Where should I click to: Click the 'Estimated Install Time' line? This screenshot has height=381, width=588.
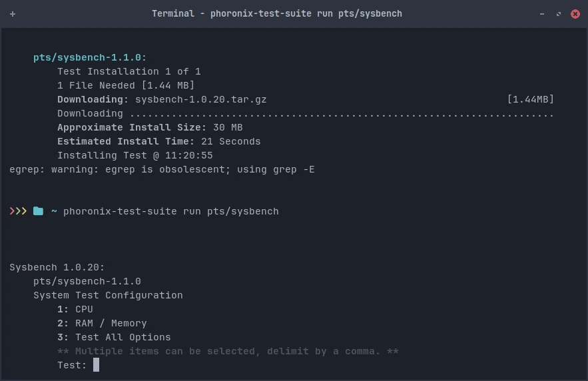[x=159, y=141]
